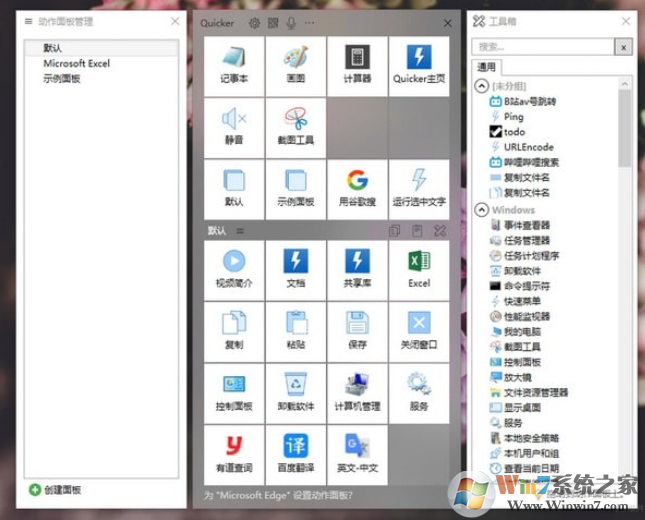Open the 共享库 action tile

(357, 271)
